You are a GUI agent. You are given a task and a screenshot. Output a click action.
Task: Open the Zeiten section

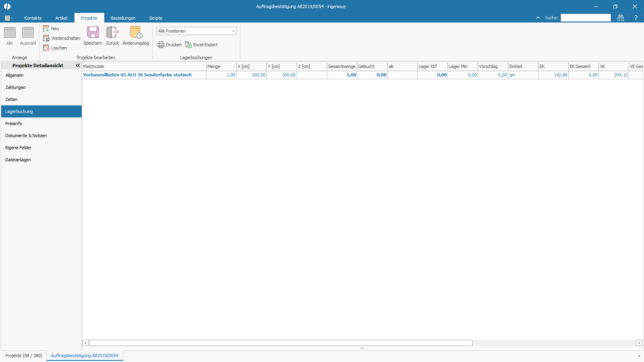pyautogui.click(x=41, y=99)
